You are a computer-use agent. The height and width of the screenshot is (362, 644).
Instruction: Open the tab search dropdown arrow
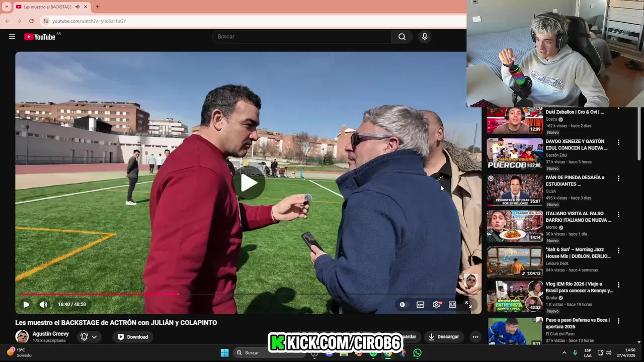click(7, 7)
